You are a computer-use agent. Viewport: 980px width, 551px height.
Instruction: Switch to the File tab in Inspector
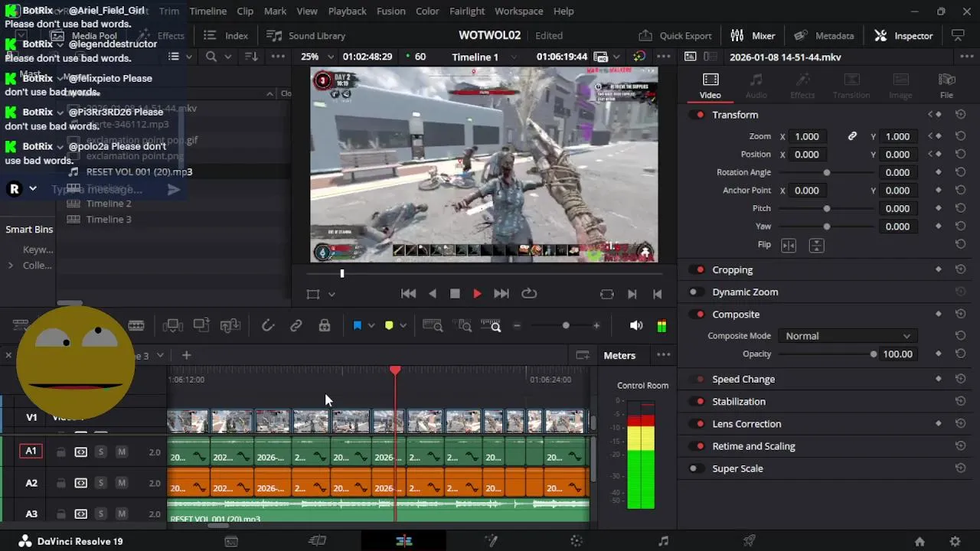point(946,86)
